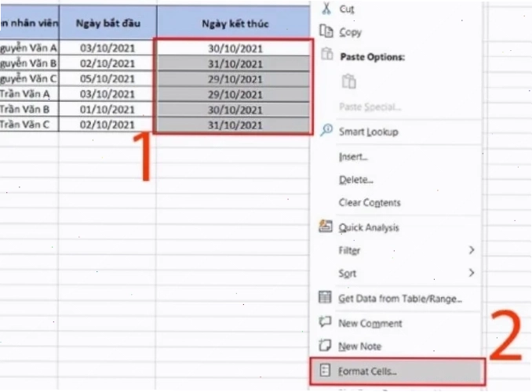The image size is (532, 392).
Task: Select start date 02/10/2021 for Nguyễn Văn B
Action: point(107,64)
